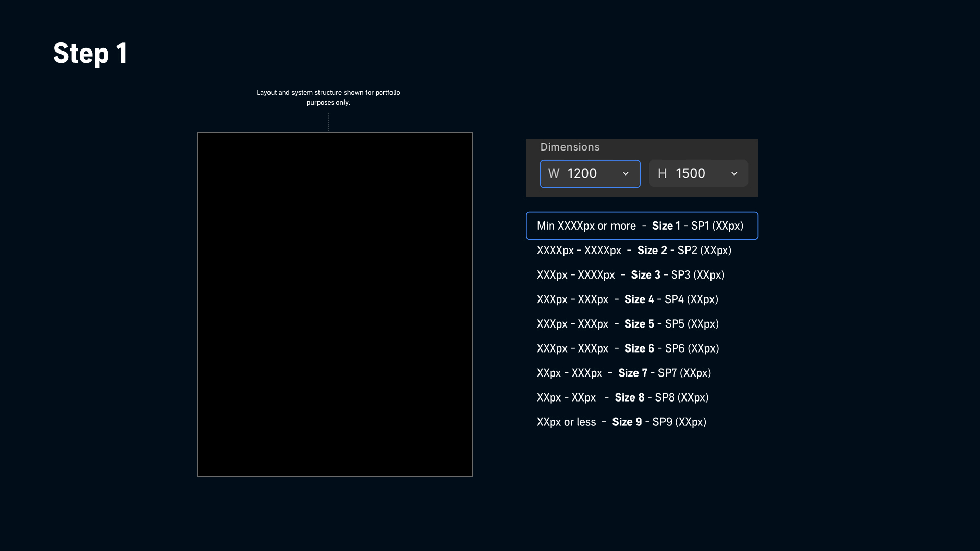
Task: Click the Dimensions panel label
Action: pyautogui.click(x=570, y=147)
